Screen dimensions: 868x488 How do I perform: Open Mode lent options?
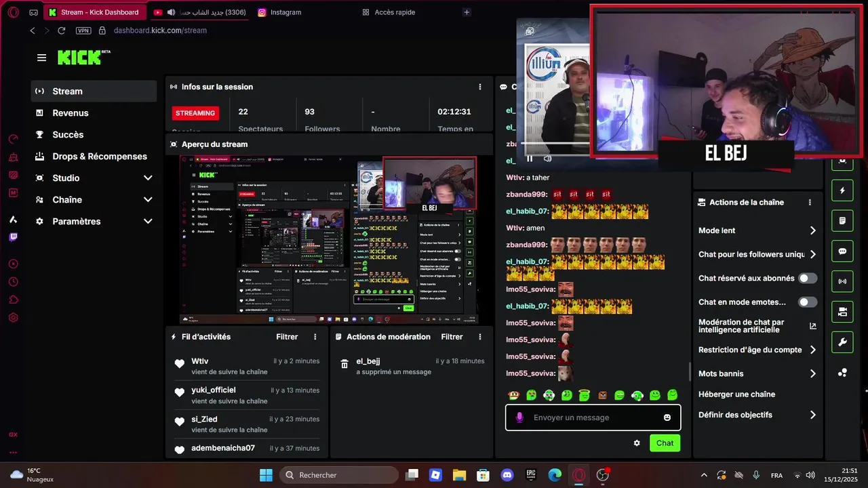(x=757, y=230)
